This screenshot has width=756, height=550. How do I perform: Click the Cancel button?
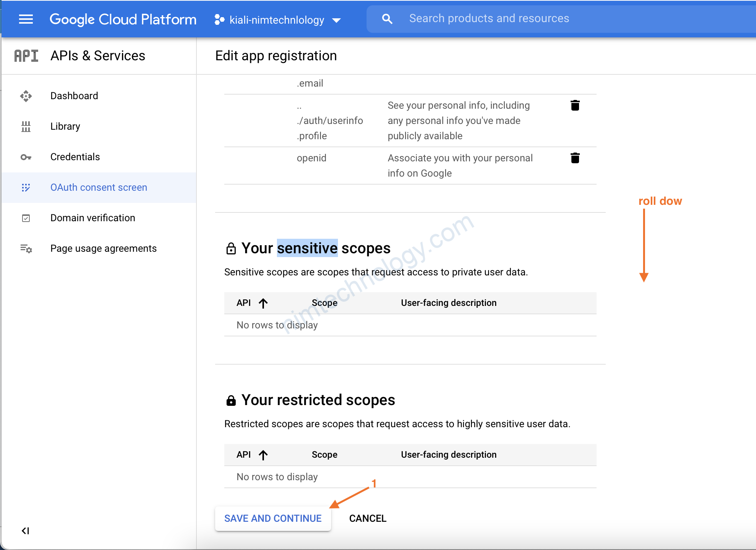point(368,518)
